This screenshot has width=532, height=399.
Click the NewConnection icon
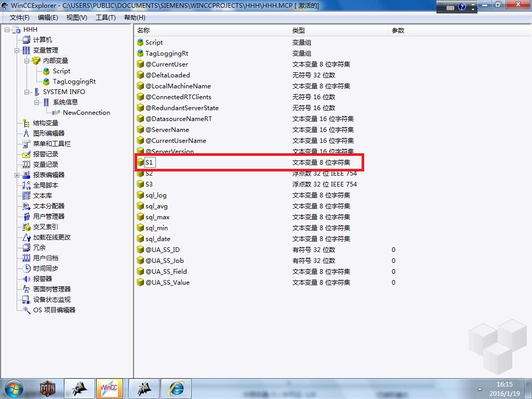56,113
